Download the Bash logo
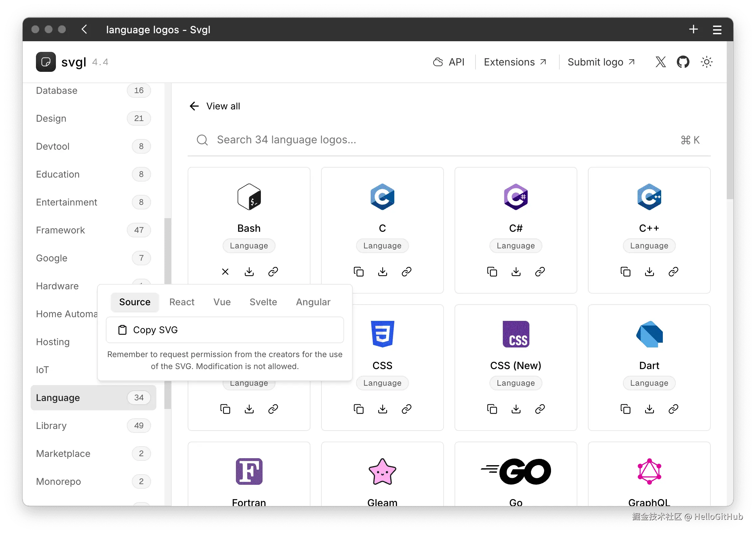 coord(249,272)
